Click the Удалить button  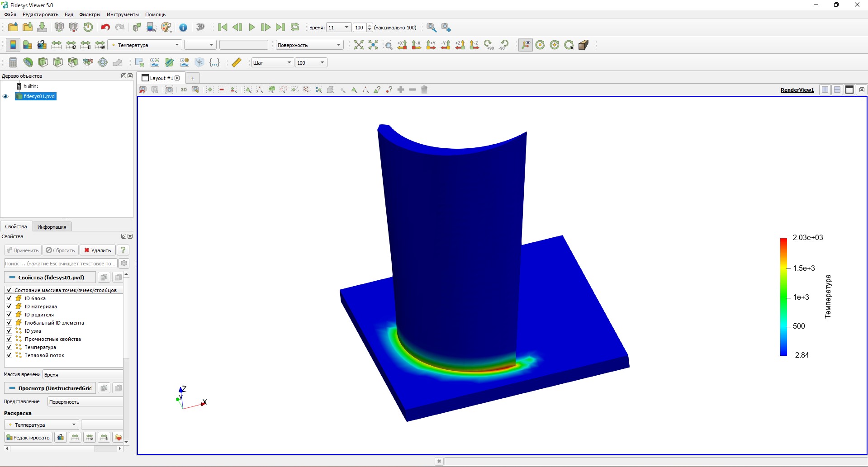coord(97,250)
